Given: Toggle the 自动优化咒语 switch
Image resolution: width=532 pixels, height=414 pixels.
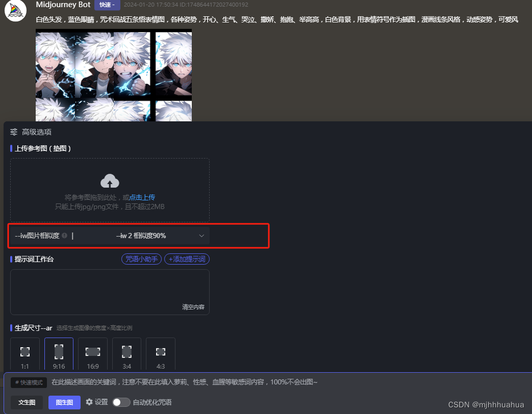Looking at the screenshot, I should click(x=121, y=402).
